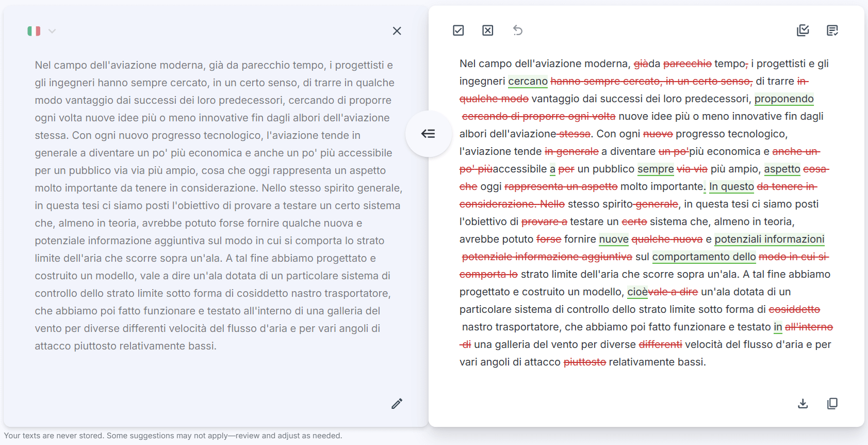
Task: Click deleted word "forse" in result
Action: (549, 239)
